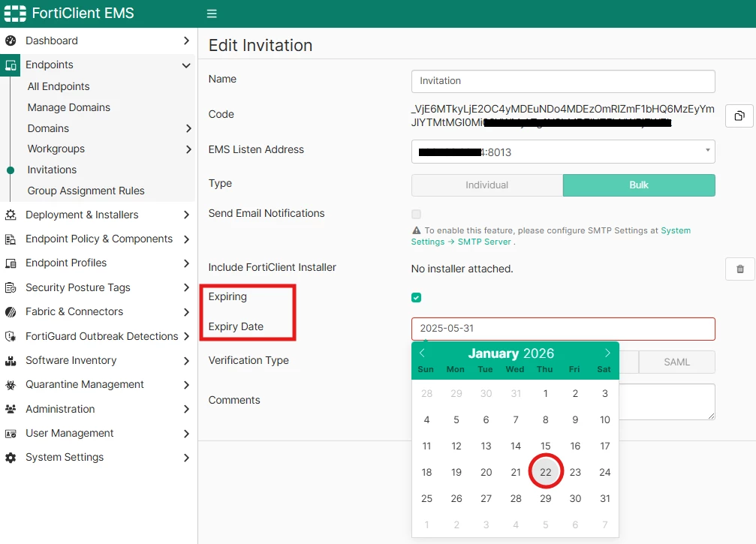
Task: Click the Security Posture Tags icon
Action: point(10,287)
